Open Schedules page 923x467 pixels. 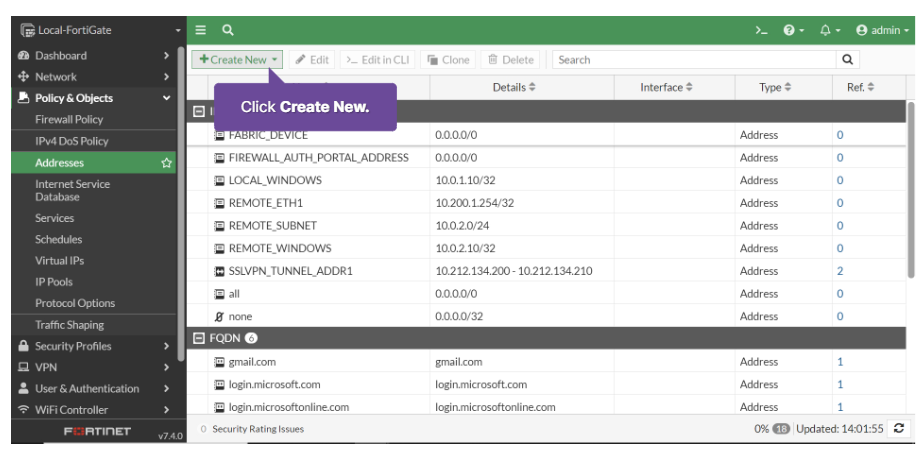[58, 239]
